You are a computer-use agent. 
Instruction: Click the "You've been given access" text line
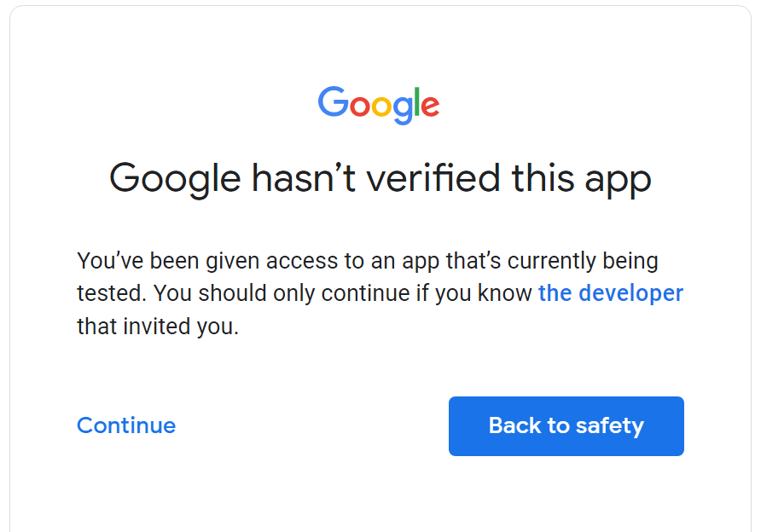coord(368,261)
